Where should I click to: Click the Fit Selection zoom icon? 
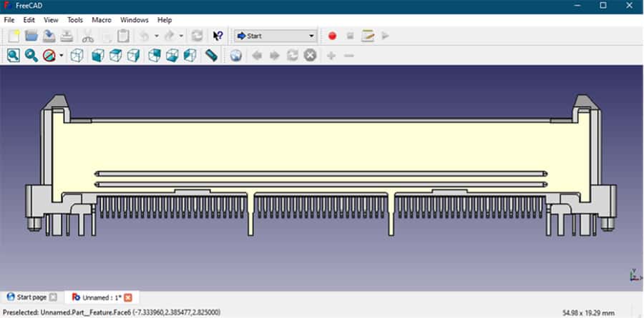click(31, 56)
